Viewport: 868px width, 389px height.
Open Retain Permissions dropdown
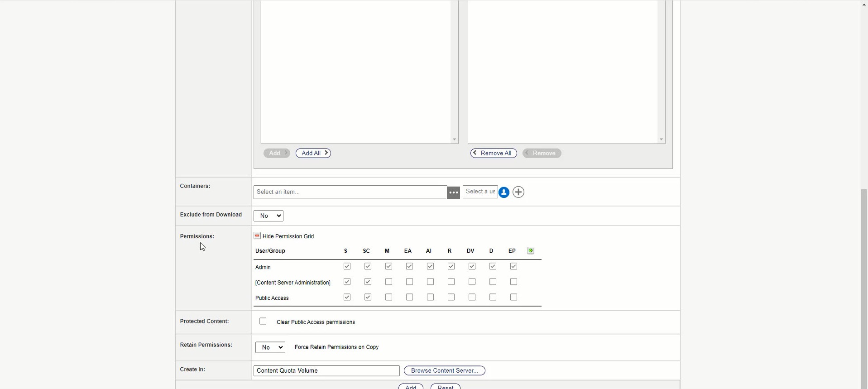270,347
